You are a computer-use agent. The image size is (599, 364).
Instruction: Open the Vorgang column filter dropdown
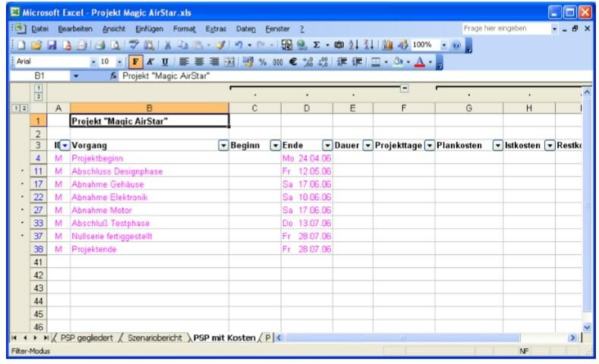click(x=223, y=145)
